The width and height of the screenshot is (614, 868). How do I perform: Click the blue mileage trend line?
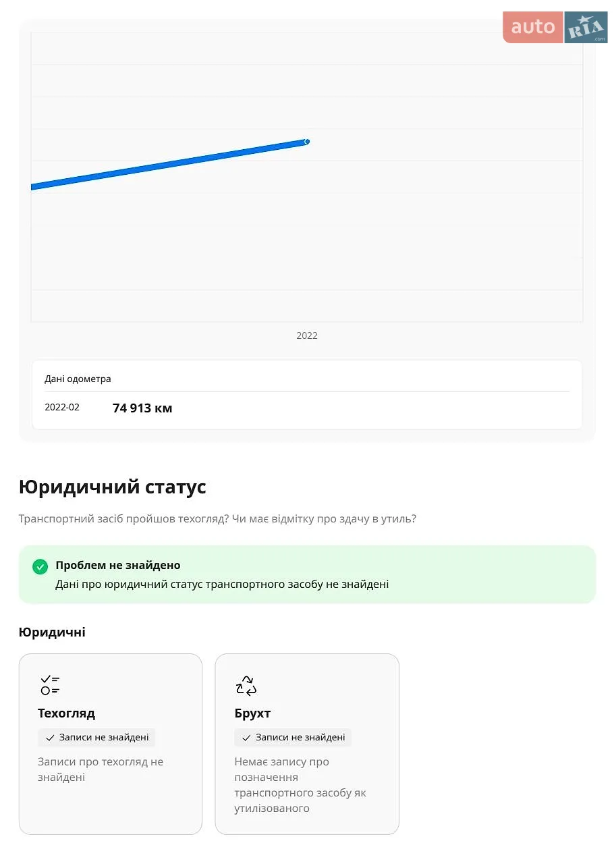click(169, 164)
